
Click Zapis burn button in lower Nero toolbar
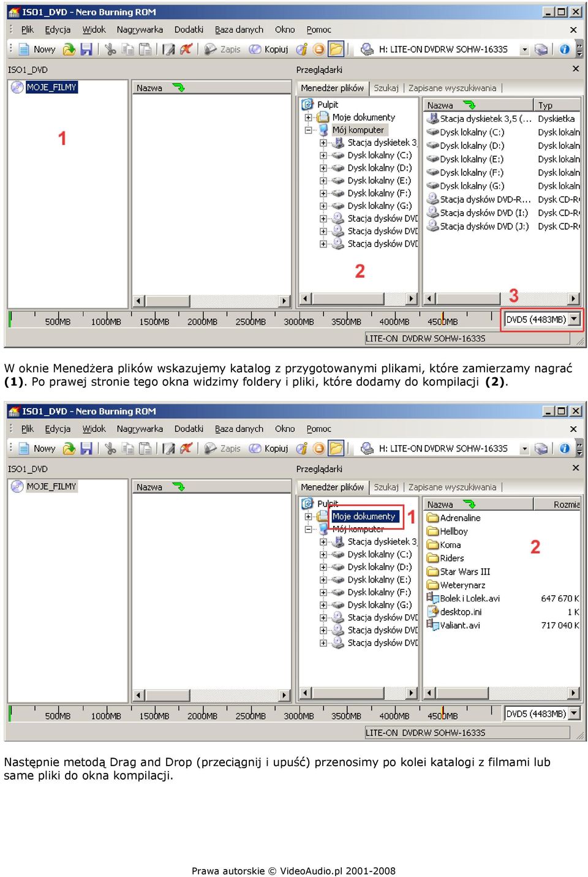tap(222, 449)
